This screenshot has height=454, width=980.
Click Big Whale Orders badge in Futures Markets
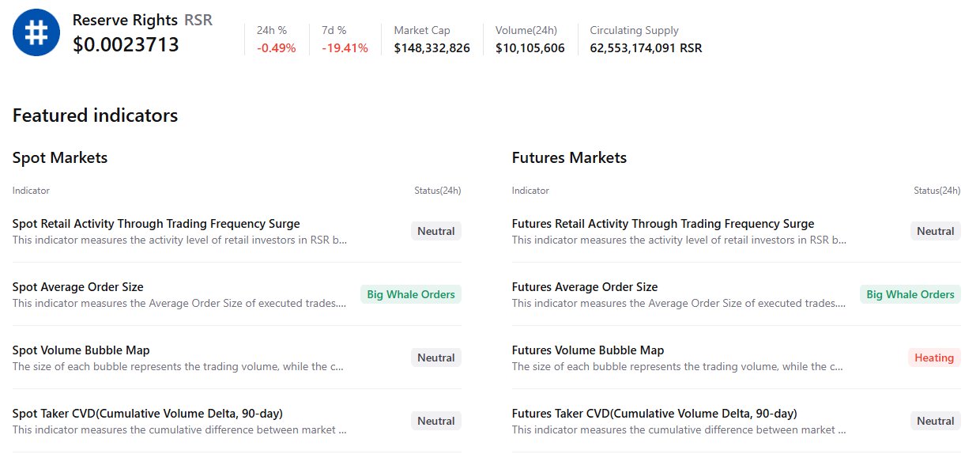point(910,294)
